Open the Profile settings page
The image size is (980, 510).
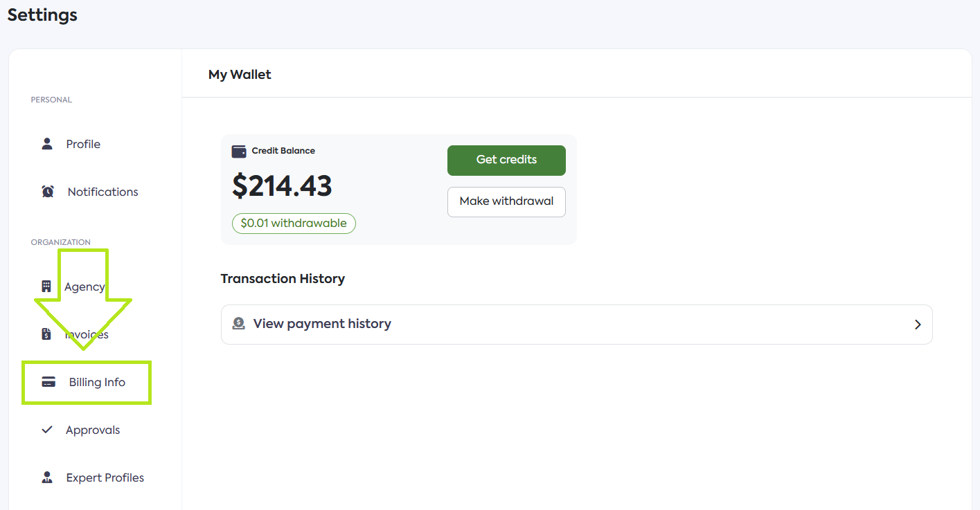pyautogui.click(x=83, y=144)
